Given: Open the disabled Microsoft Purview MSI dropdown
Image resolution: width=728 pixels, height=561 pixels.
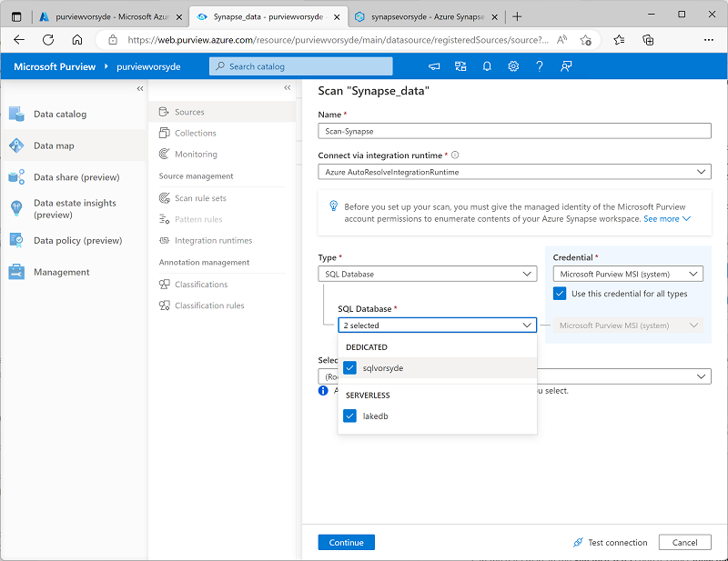Looking at the screenshot, I should [x=628, y=326].
